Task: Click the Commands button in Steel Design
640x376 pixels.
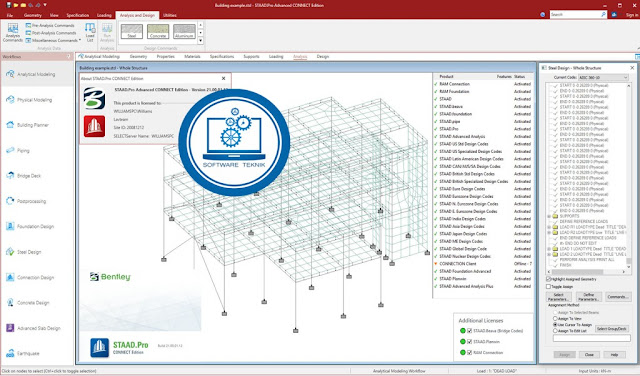Action: click(618, 297)
